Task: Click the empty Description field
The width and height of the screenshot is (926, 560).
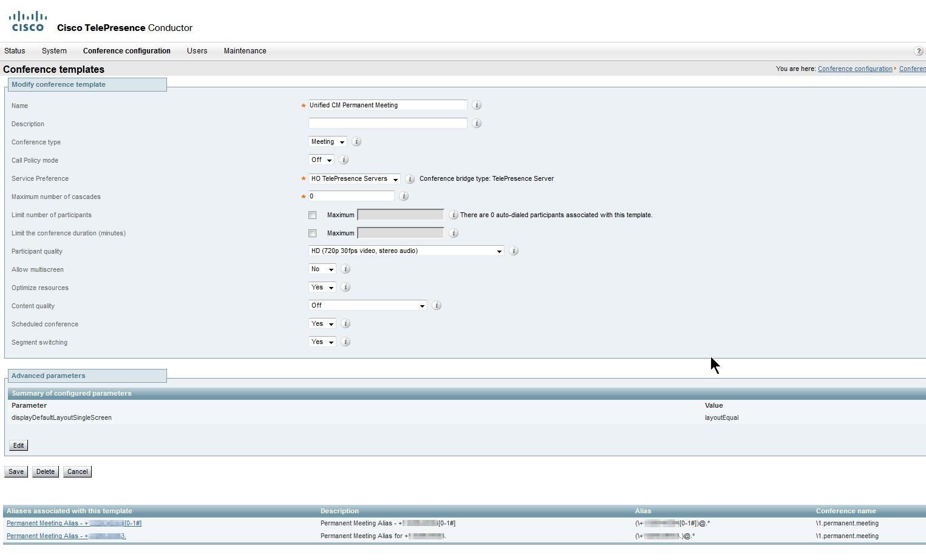Action: (x=388, y=124)
